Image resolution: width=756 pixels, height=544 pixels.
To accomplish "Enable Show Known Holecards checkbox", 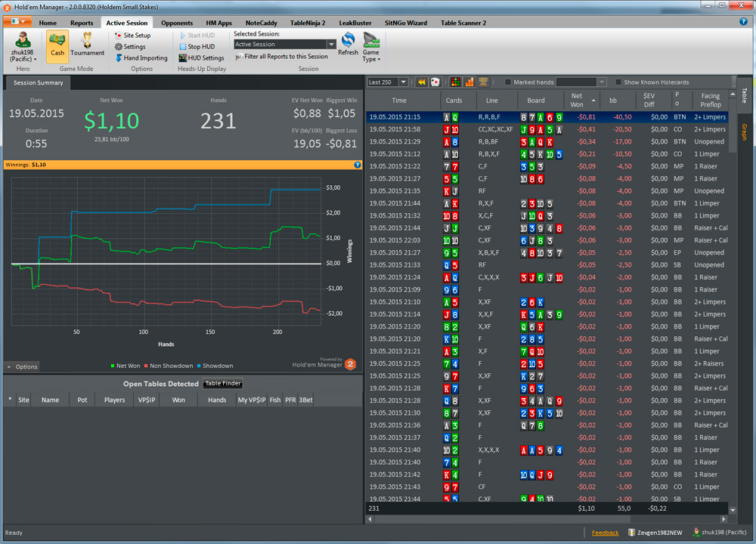I will click(x=618, y=82).
